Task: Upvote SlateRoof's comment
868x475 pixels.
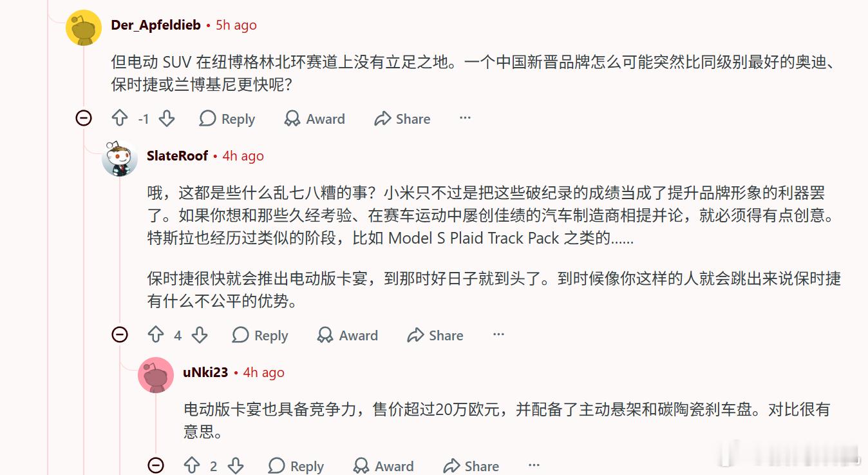Action: (156, 335)
